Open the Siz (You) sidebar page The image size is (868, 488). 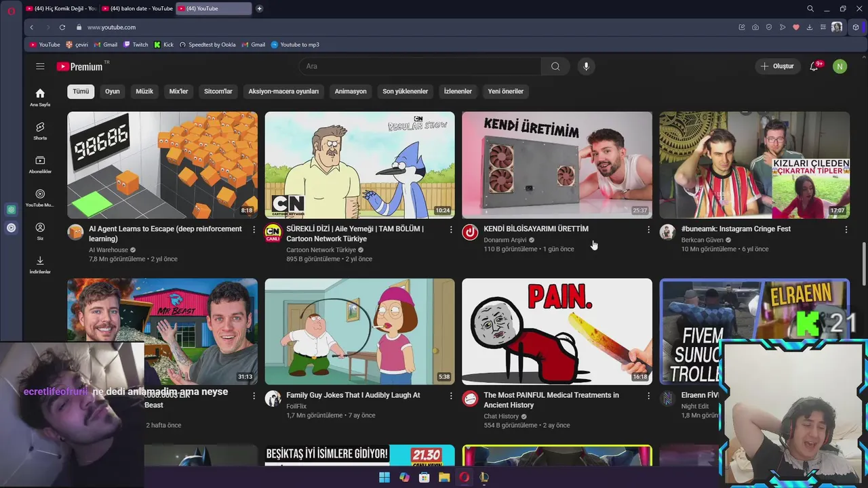pos(40,232)
